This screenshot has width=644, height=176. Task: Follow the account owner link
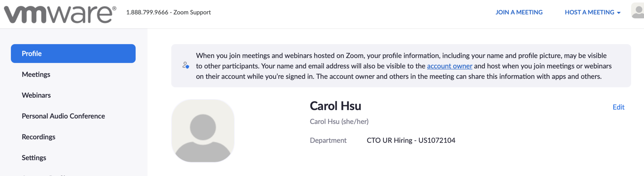pyautogui.click(x=449, y=66)
